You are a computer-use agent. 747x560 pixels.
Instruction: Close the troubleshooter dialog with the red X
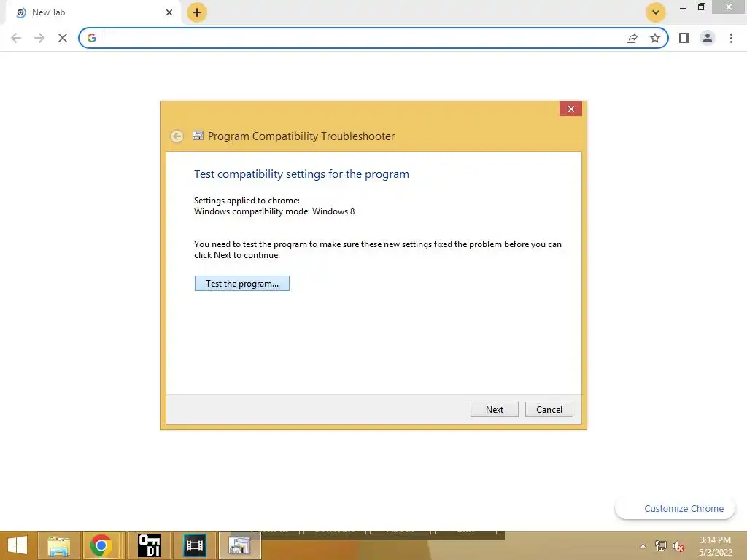click(570, 109)
